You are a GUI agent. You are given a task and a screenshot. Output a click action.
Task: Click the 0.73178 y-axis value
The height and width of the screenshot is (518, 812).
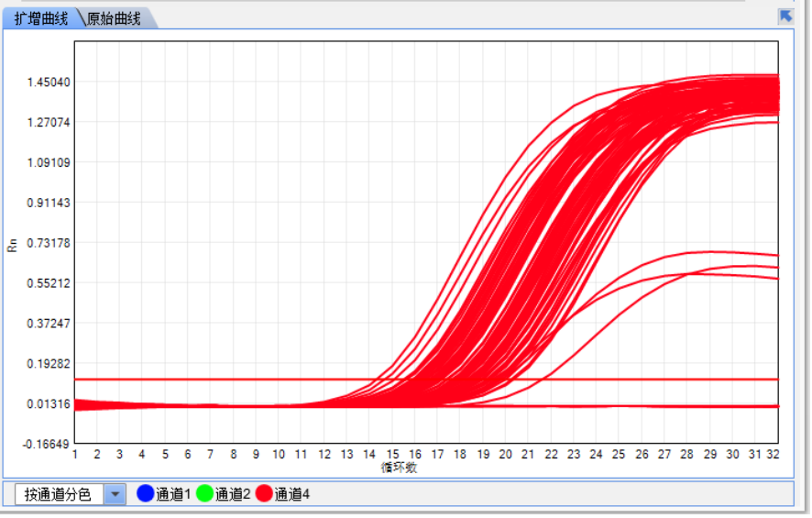pyautogui.click(x=49, y=244)
